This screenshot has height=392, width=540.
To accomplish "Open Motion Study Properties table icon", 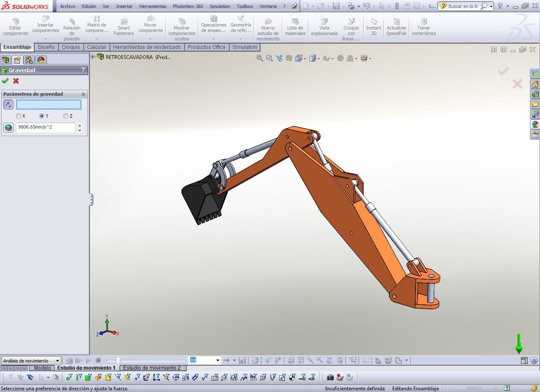I will pyautogui.click(x=524, y=360).
